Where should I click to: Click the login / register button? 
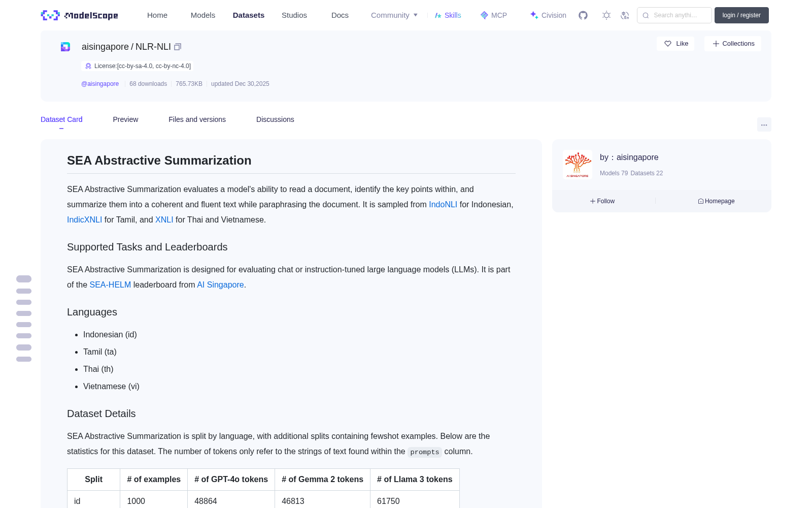pyautogui.click(x=741, y=15)
